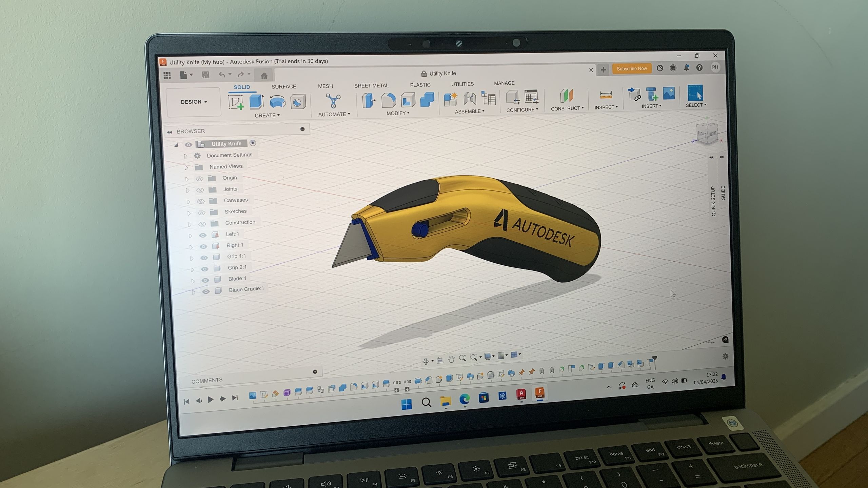The width and height of the screenshot is (868, 488).
Task: Expand the CREATE dropdown
Action: (268, 115)
